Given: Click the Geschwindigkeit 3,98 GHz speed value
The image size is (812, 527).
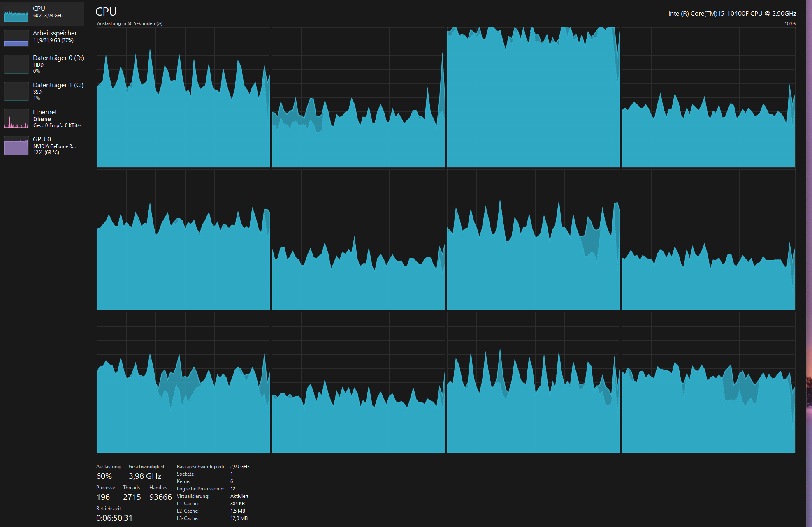Looking at the screenshot, I should click(x=145, y=476).
